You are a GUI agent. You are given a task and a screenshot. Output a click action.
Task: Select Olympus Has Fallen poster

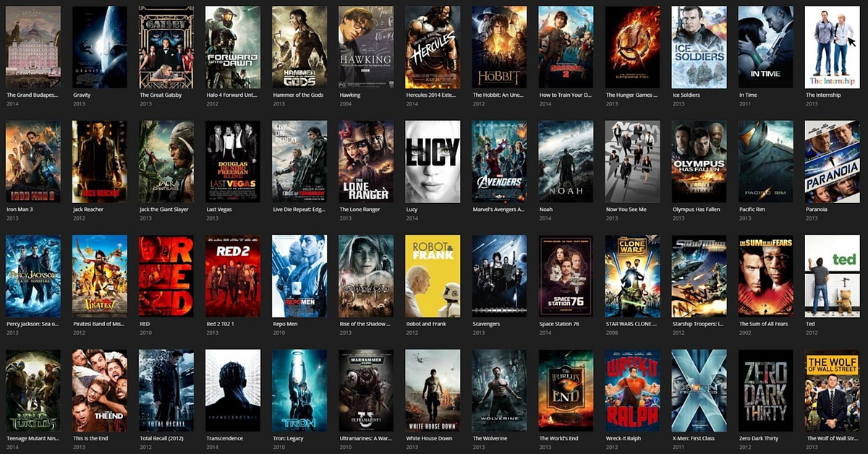click(699, 161)
